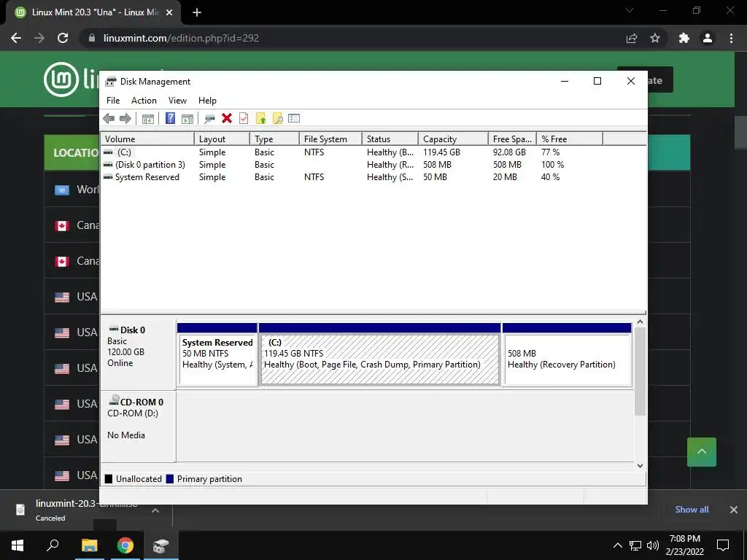Click the folder with magnifier toolbar icon
The image size is (747, 560).
point(277,118)
